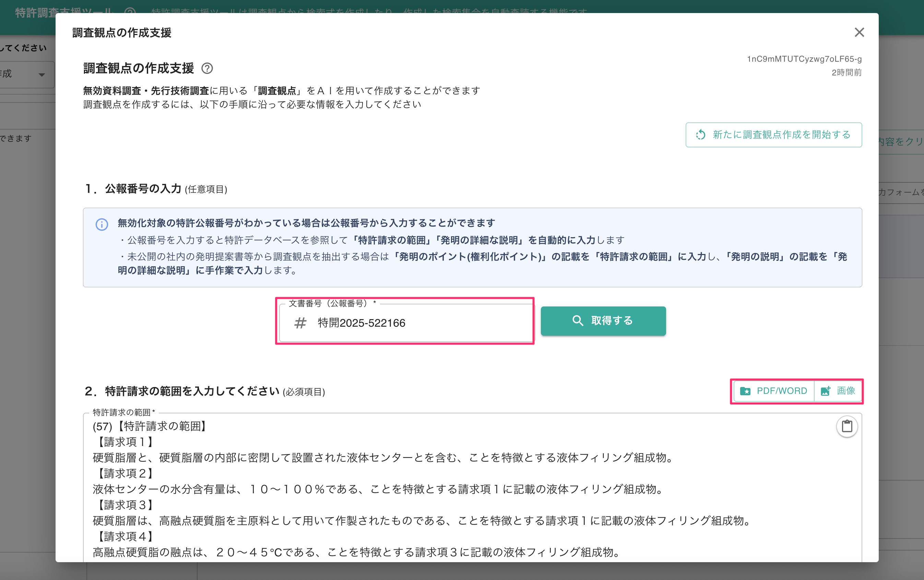This screenshot has width=924, height=580.
Task: Click the hash icon in document number field
Action: 300,323
